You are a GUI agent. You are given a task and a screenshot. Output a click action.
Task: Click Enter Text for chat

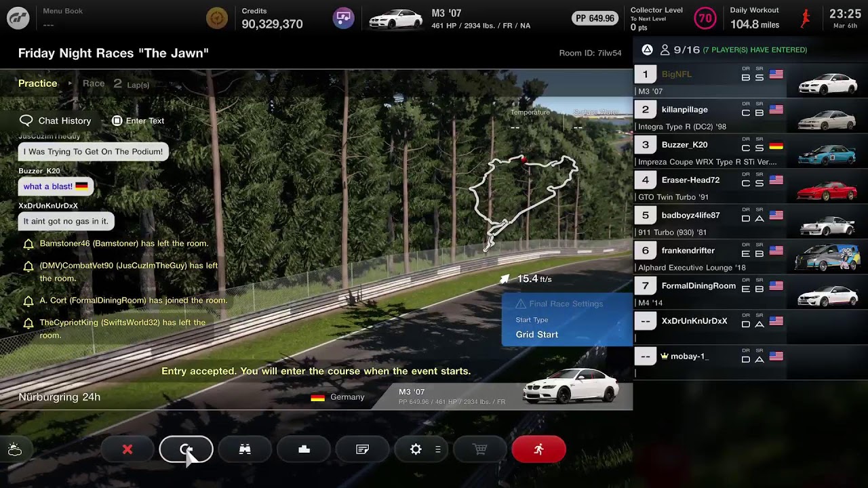(138, 121)
